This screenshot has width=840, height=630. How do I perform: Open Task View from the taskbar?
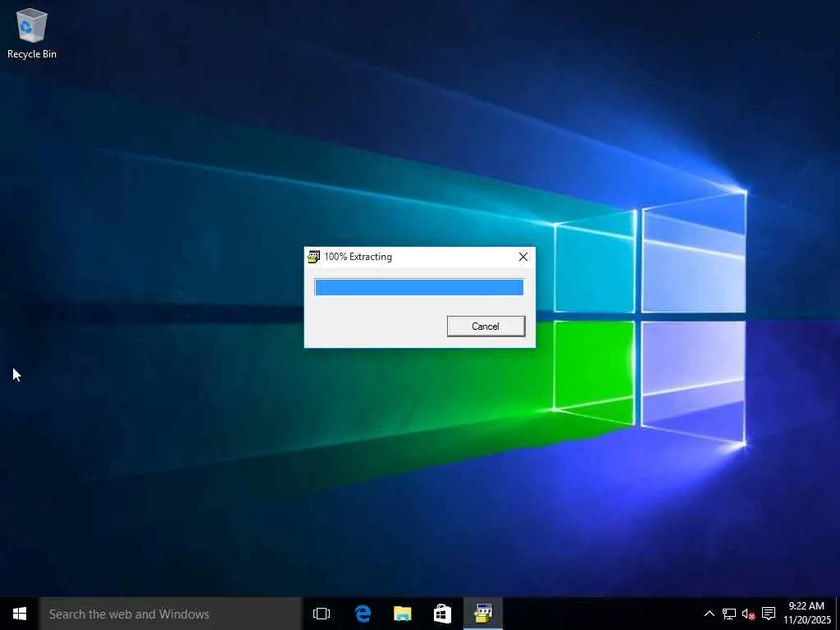point(322,614)
